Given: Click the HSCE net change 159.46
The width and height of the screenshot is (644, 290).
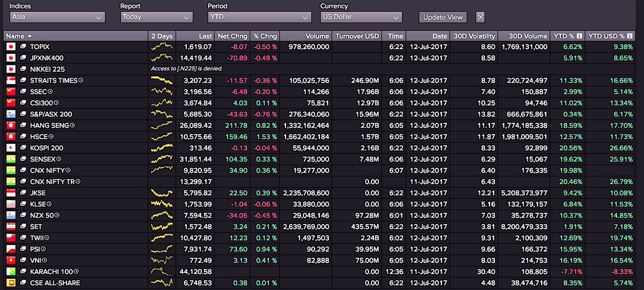Looking at the screenshot, I should click(x=236, y=136).
